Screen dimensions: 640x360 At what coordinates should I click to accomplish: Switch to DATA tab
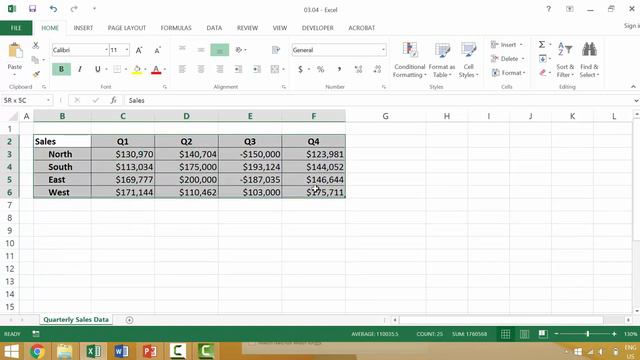tap(214, 28)
